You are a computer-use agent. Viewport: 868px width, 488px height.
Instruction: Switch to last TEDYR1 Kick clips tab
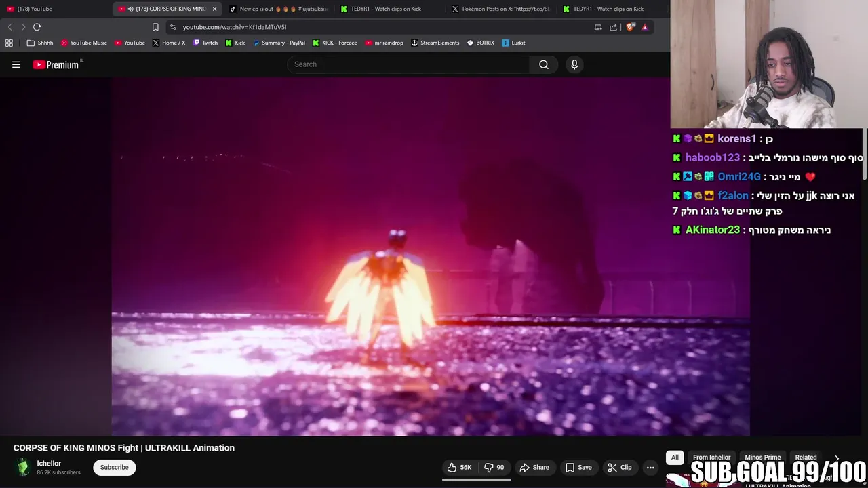click(x=612, y=9)
